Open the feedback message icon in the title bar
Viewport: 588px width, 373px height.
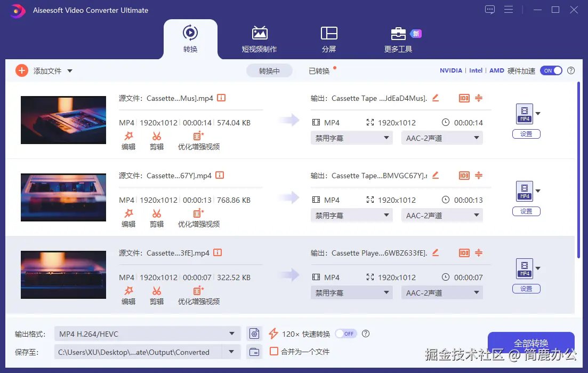[489, 10]
